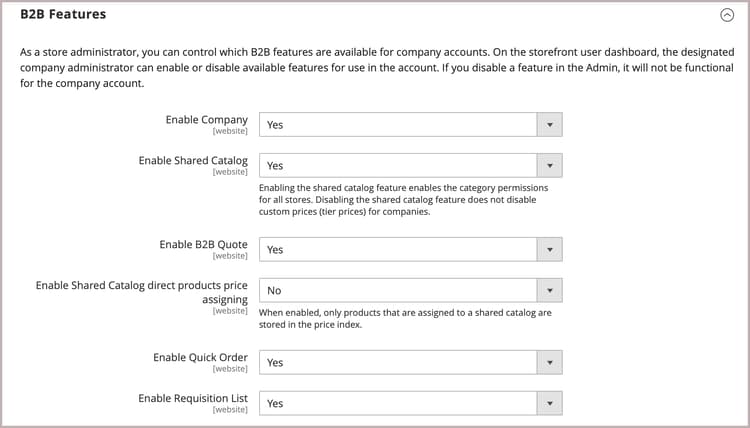Click the Enable Requisition List arrow button
The width and height of the screenshot is (750, 428).
549,403
